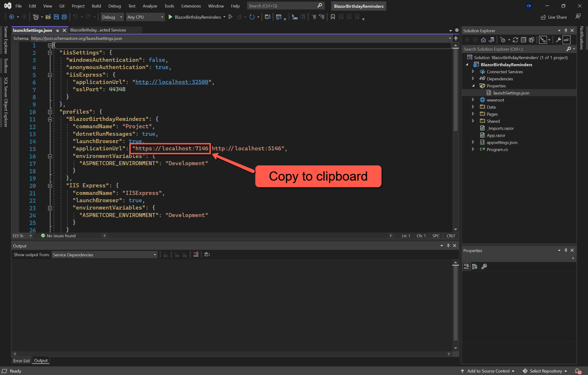Switch to the Error List tab
The height and width of the screenshot is (375, 588).
tap(21, 361)
